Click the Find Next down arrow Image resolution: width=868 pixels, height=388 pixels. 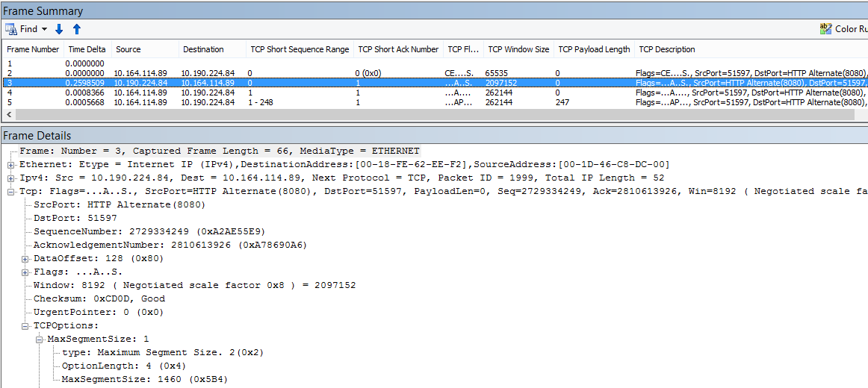click(59, 29)
